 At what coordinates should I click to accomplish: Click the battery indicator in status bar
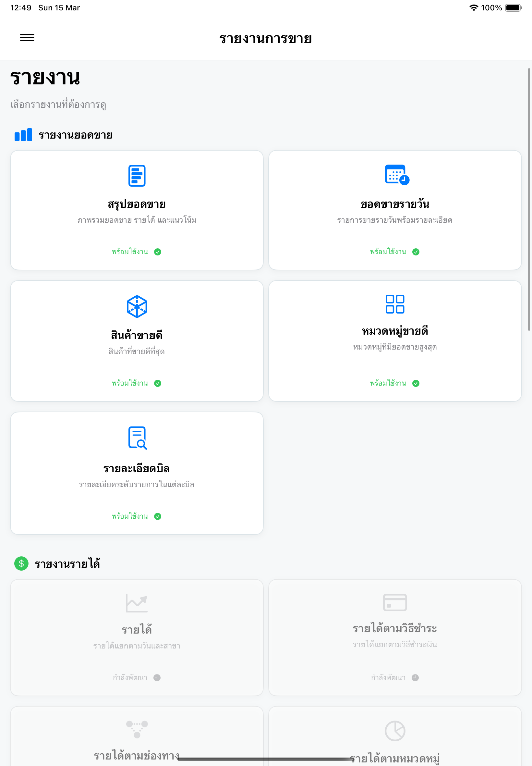pyautogui.click(x=513, y=8)
